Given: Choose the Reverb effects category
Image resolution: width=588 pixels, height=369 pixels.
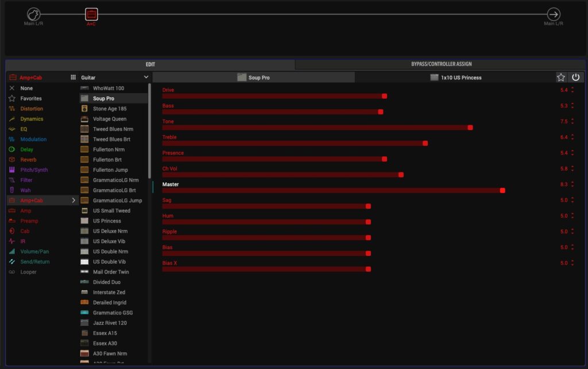Looking at the screenshot, I should pyautogui.click(x=28, y=160).
